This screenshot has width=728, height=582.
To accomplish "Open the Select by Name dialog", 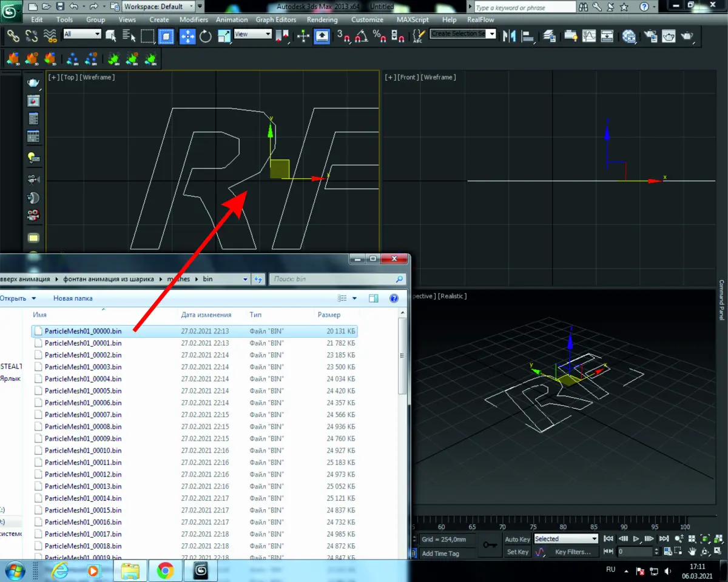I will coord(129,36).
